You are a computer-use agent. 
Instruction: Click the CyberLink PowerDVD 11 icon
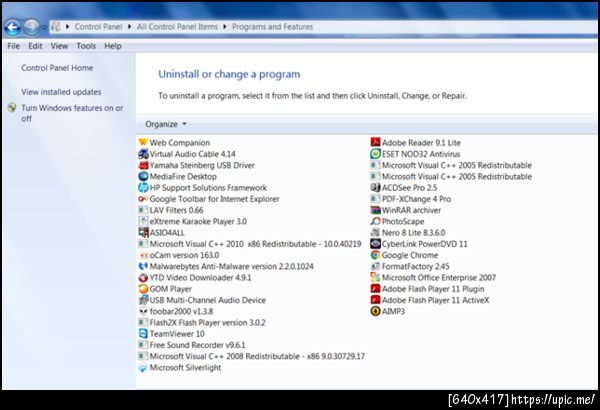pyautogui.click(x=375, y=244)
